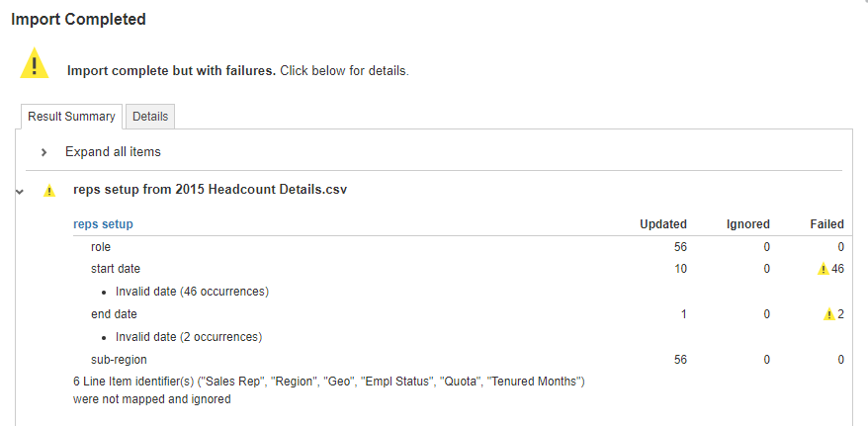The height and width of the screenshot is (426, 868).
Task: Click warning icon next to 2 failed
Action: [829, 314]
